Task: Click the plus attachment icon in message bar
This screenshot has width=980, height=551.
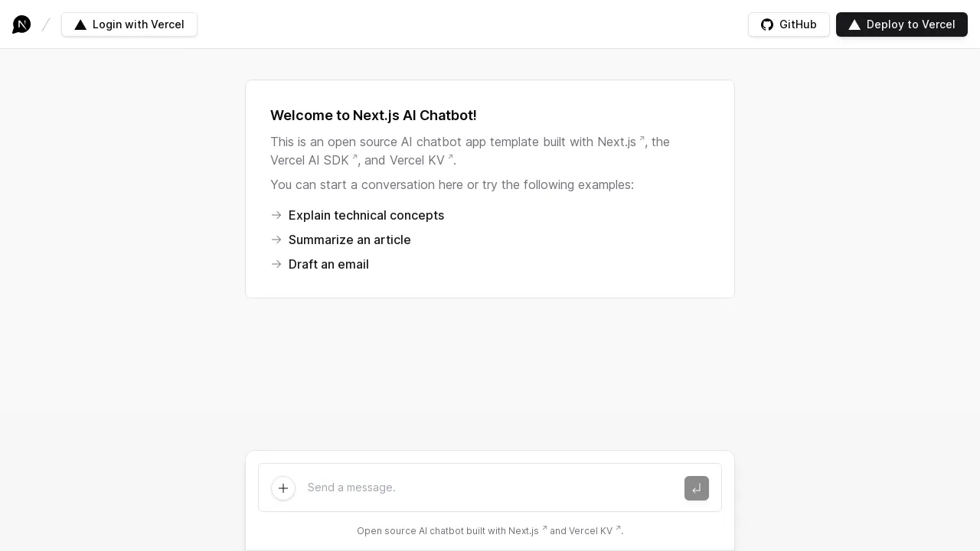Action: click(x=283, y=488)
